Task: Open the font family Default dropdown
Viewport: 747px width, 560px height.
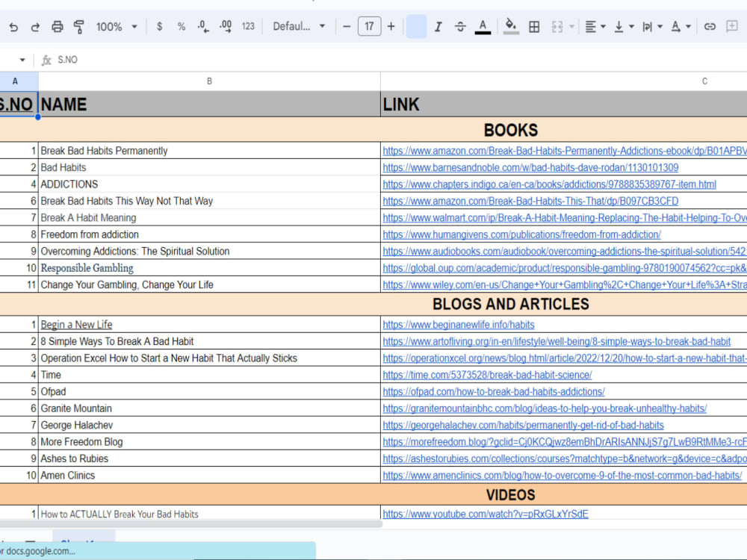Action: click(299, 27)
